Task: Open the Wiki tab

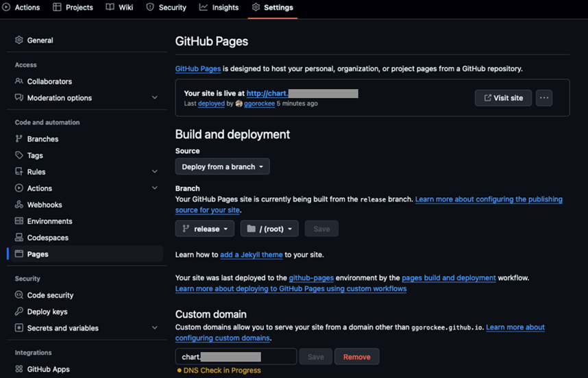Action: [x=120, y=7]
